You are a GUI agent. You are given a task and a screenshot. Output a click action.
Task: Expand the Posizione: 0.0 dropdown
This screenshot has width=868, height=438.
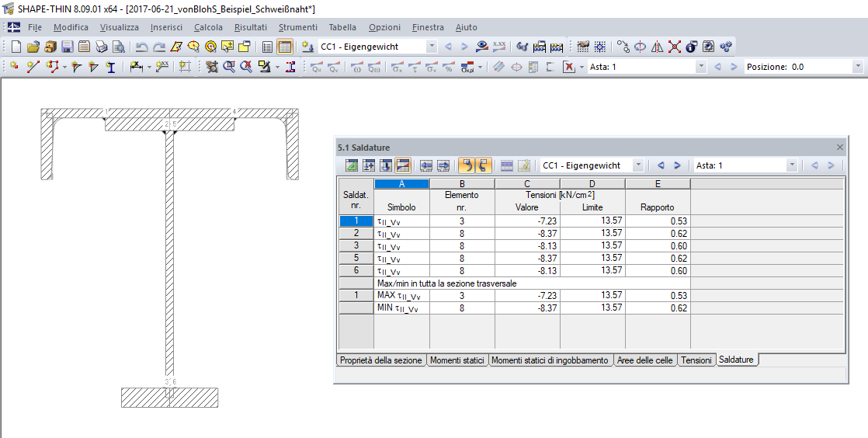(x=858, y=67)
